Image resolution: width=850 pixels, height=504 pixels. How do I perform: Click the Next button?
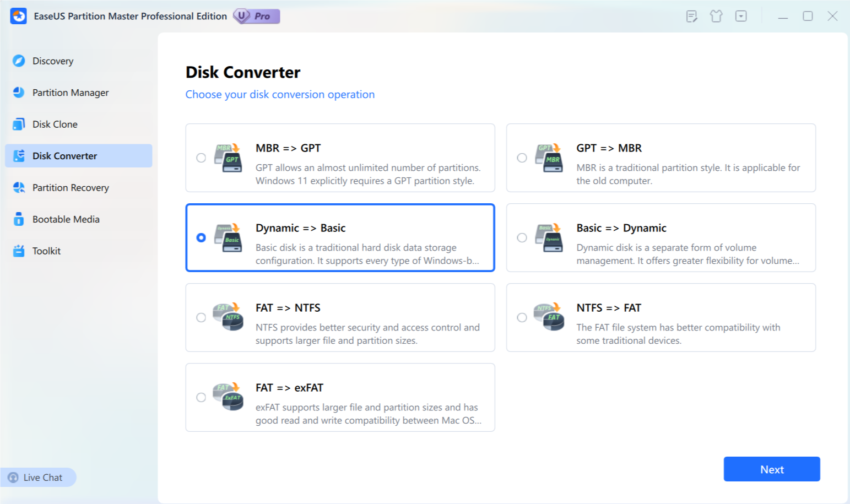[x=772, y=469]
